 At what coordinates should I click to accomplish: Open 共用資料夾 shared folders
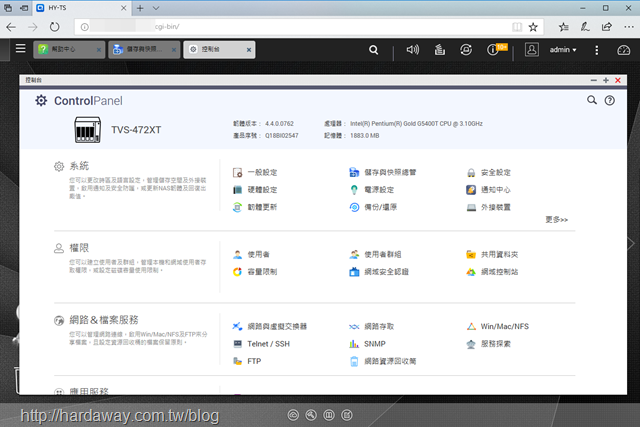(x=492, y=255)
